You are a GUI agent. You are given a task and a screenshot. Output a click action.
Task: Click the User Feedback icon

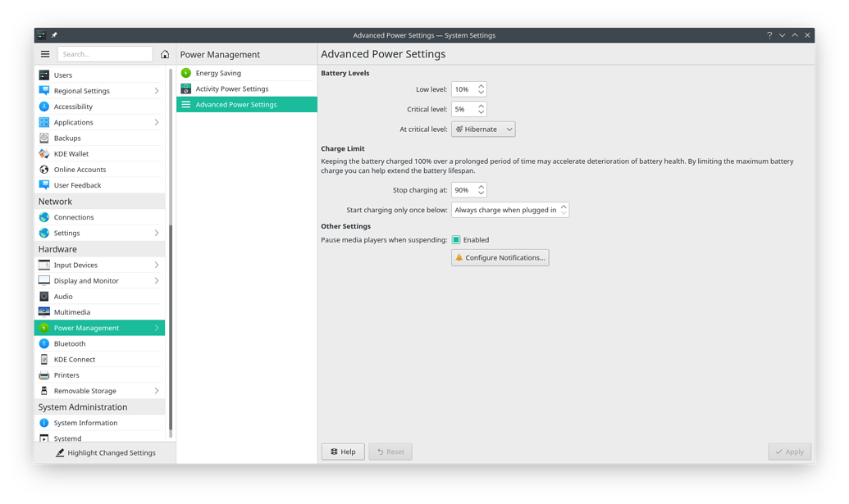(44, 185)
